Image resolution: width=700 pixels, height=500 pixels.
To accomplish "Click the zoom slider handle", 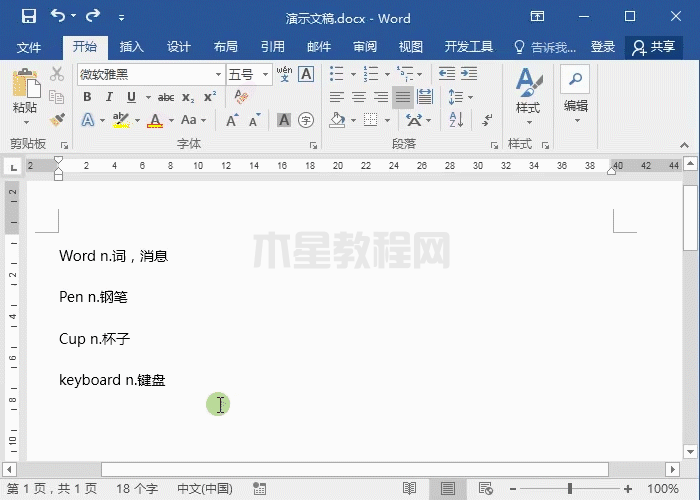I will 570,489.
